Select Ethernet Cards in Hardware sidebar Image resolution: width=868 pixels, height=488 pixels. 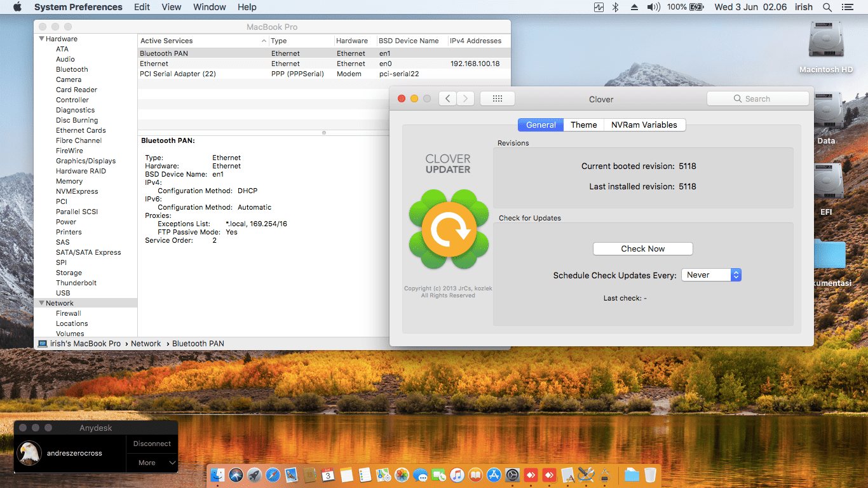pos(81,130)
